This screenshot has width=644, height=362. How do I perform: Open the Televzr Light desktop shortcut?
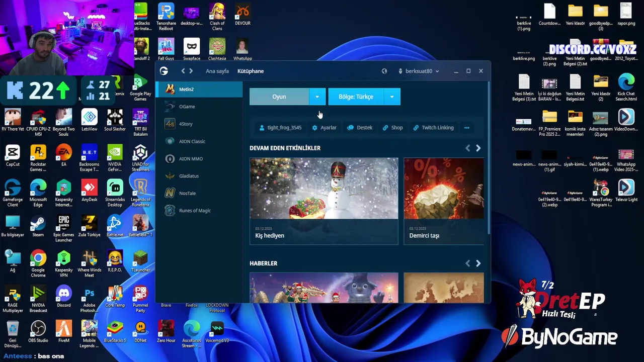point(626,191)
